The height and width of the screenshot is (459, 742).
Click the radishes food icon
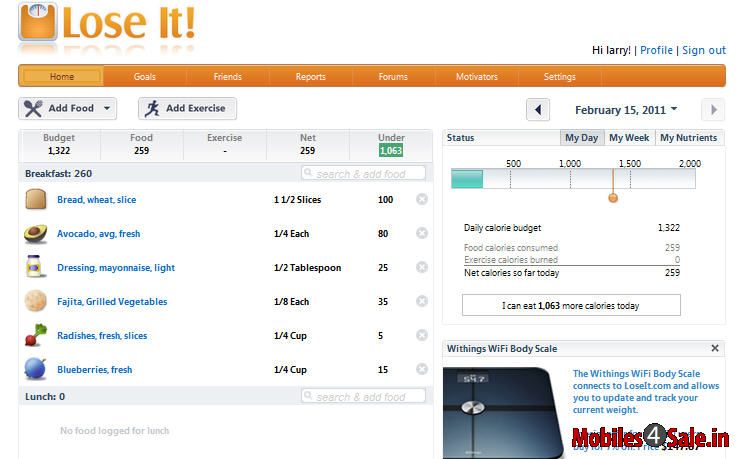(35, 335)
